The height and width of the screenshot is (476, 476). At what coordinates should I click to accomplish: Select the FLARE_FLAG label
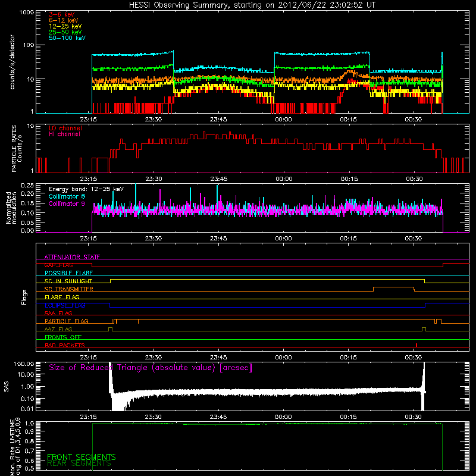tap(62, 297)
